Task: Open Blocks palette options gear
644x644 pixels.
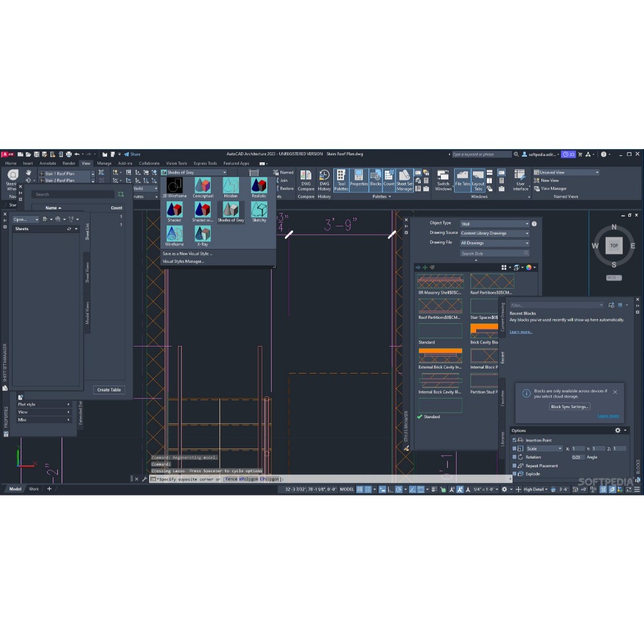Action: click(618, 430)
